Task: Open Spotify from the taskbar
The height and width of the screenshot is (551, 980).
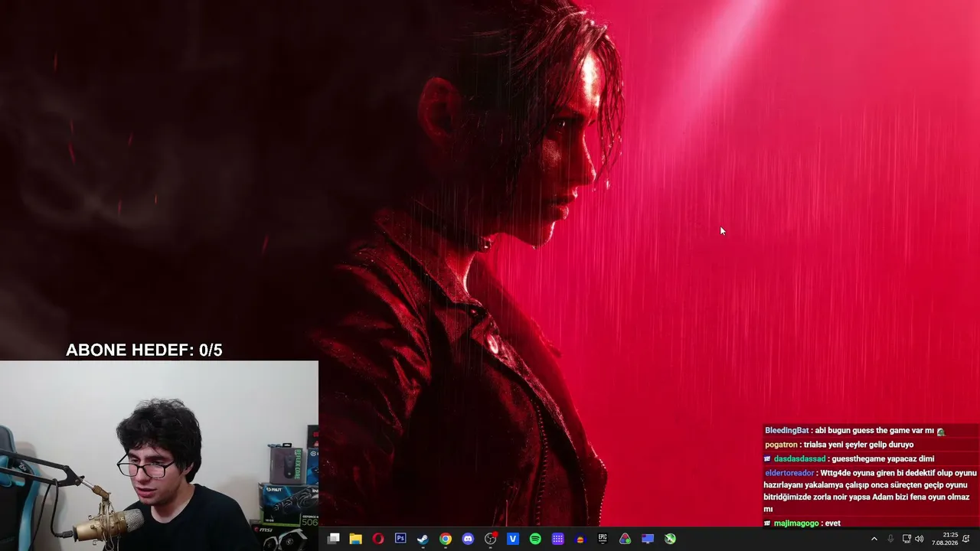Action: (535, 539)
